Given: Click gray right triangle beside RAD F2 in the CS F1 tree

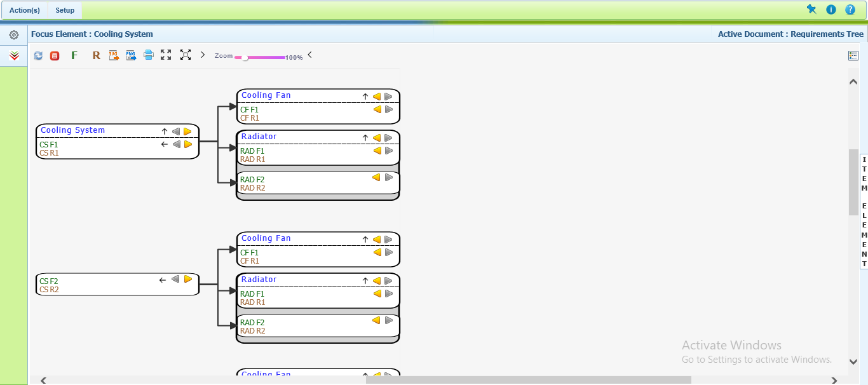Looking at the screenshot, I should pyautogui.click(x=389, y=177).
